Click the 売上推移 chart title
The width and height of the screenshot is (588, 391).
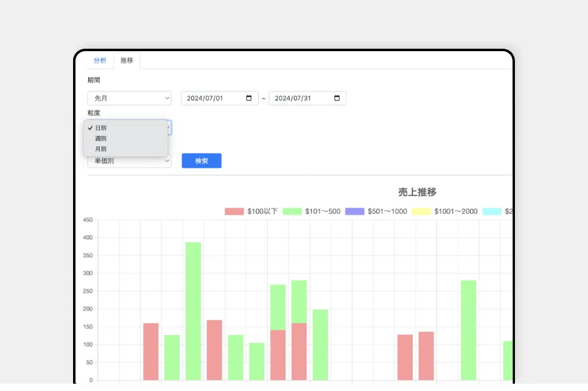417,192
